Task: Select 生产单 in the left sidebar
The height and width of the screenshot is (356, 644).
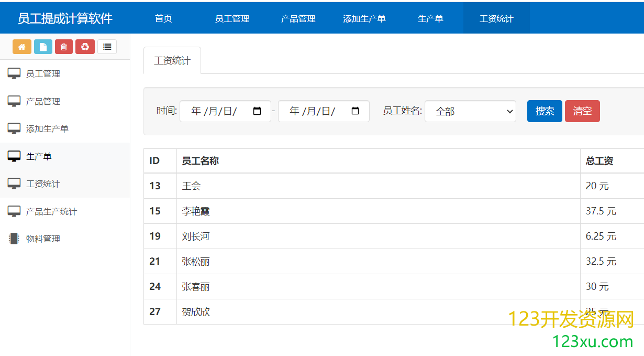Action: (x=39, y=156)
